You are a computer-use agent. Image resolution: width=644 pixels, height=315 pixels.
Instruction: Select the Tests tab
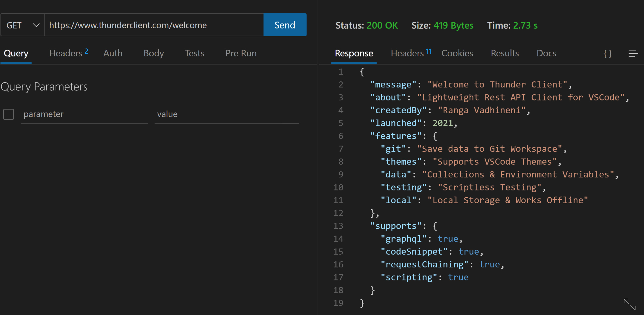pyautogui.click(x=194, y=53)
